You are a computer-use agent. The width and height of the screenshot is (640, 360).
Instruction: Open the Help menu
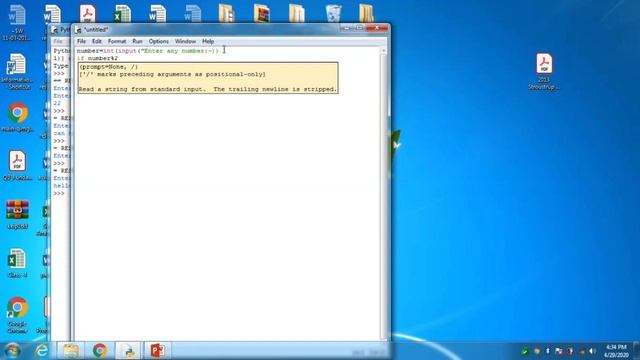[x=208, y=41]
